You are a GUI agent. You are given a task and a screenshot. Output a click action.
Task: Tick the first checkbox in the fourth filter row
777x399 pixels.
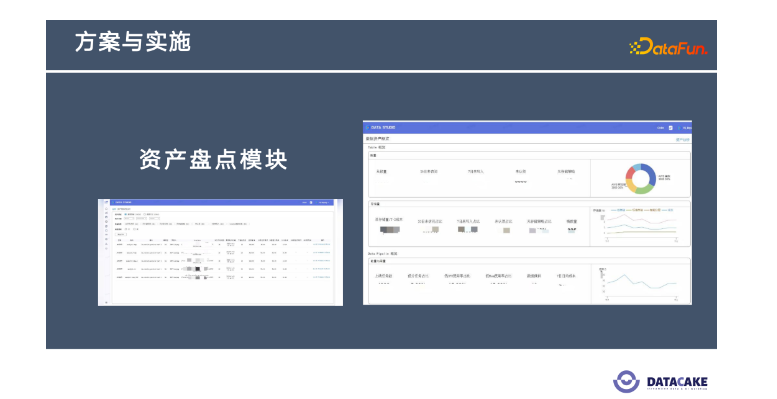tap(126, 229)
